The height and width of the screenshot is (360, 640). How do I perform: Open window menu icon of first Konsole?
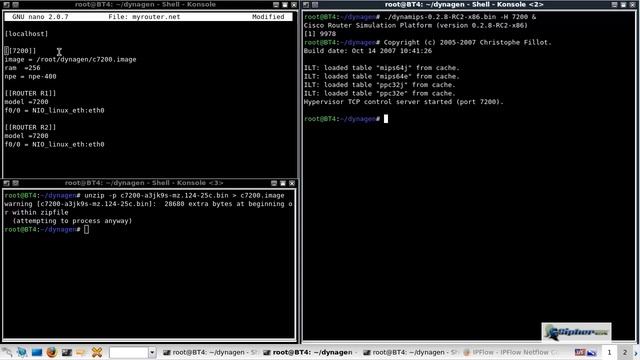pyautogui.click(x=6, y=4)
